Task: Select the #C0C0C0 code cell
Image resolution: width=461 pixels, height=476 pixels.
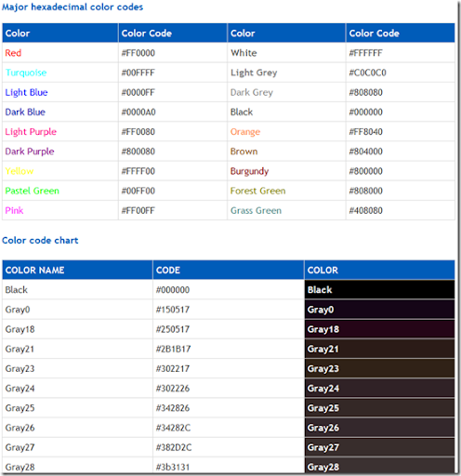Action: [401, 73]
